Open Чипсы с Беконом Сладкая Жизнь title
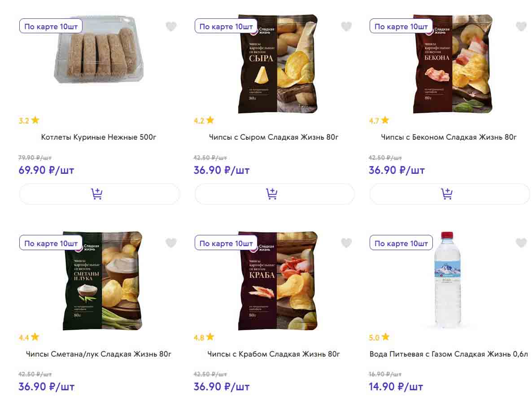Screen dimensions: 532x397 click(449, 137)
